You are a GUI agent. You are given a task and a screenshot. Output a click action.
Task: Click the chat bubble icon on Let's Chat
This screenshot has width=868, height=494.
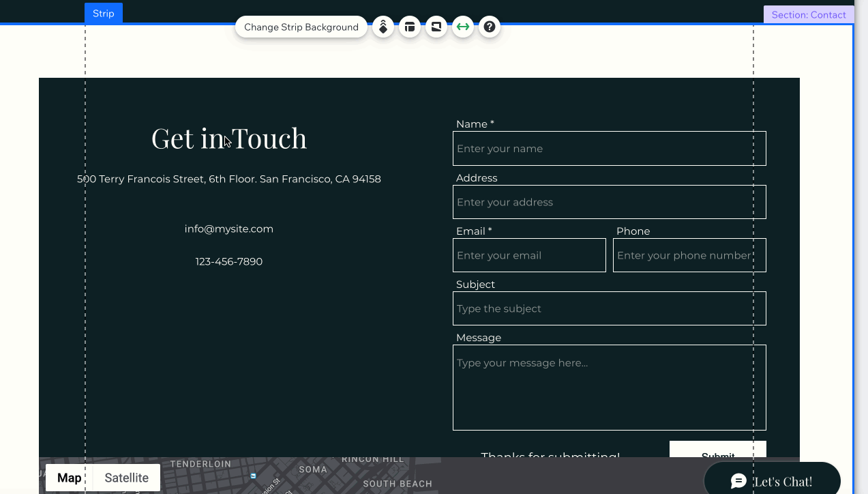pos(738,480)
